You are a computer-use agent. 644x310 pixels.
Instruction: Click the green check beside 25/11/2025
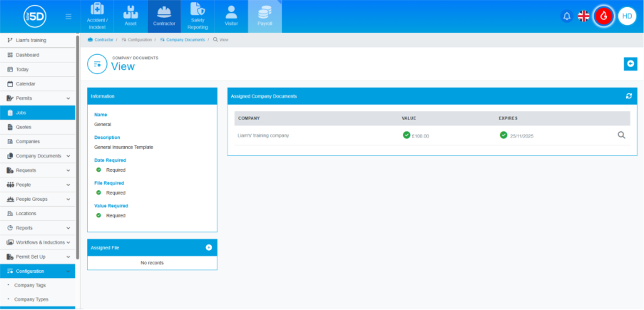click(504, 135)
